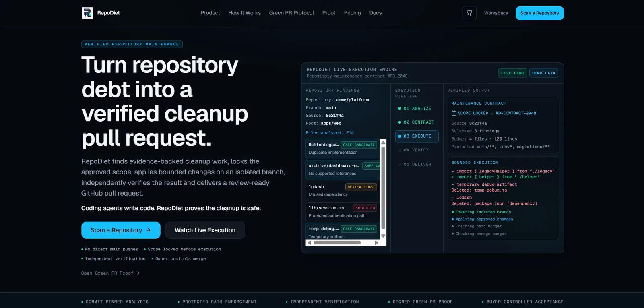The image size is (644, 308).
Task: Open Docs in the navigation
Action: click(376, 13)
